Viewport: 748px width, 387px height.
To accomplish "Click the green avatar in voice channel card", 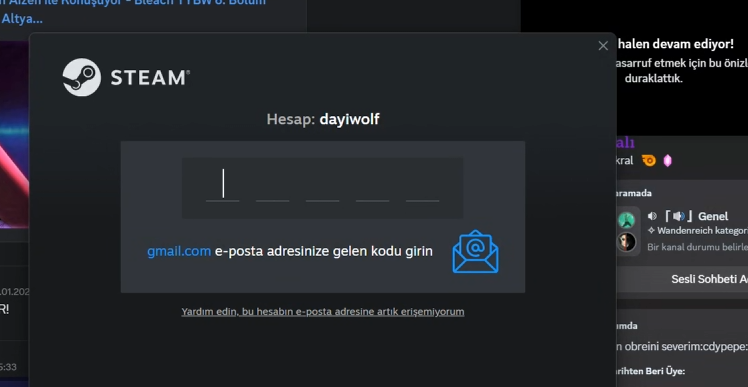I will [x=626, y=220].
